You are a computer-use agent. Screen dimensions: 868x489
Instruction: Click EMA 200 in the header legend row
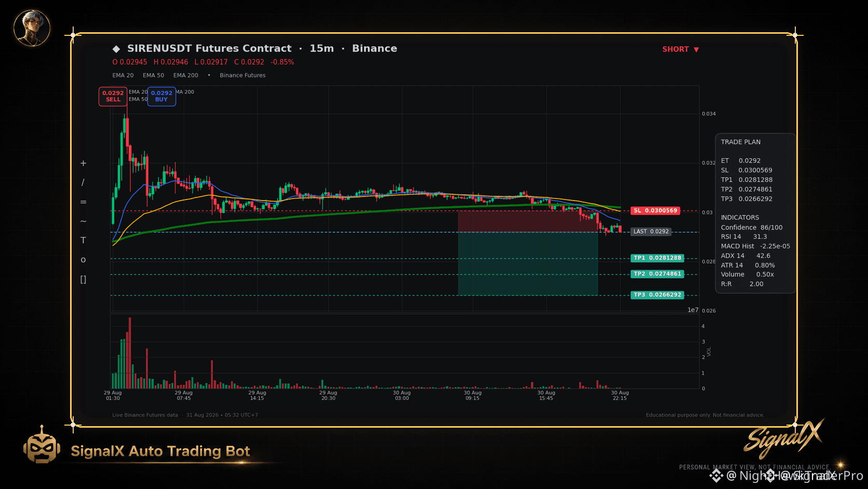click(x=186, y=75)
